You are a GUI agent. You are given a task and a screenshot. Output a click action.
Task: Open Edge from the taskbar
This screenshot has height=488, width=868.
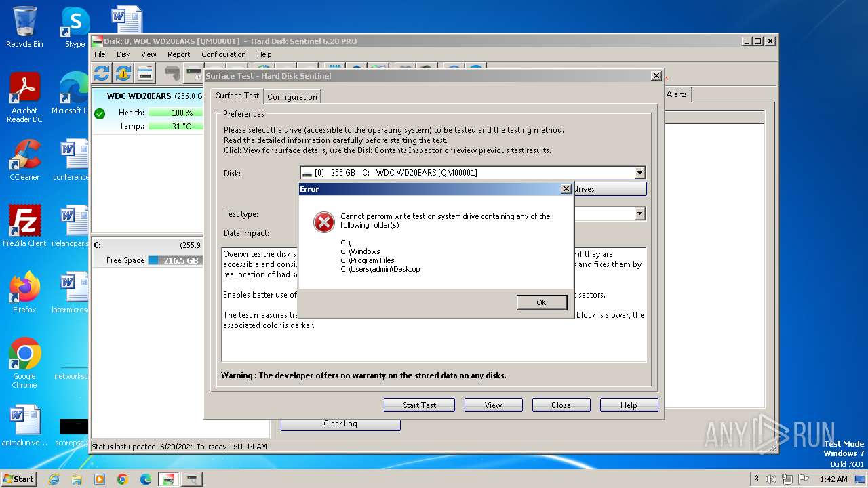[x=146, y=479]
